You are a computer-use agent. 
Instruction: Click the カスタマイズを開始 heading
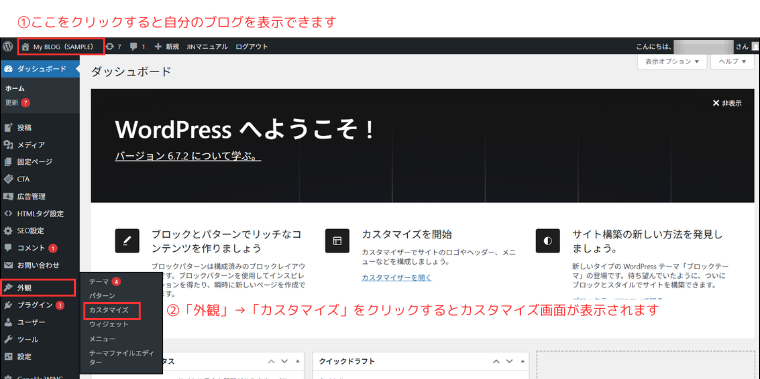[407, 235]
